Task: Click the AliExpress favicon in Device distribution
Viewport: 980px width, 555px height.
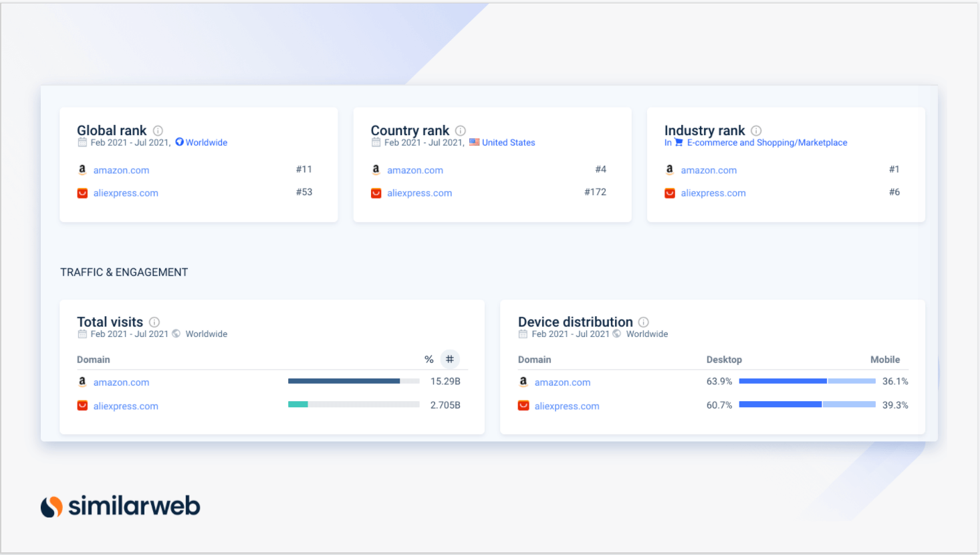Action: coord(523,405)
